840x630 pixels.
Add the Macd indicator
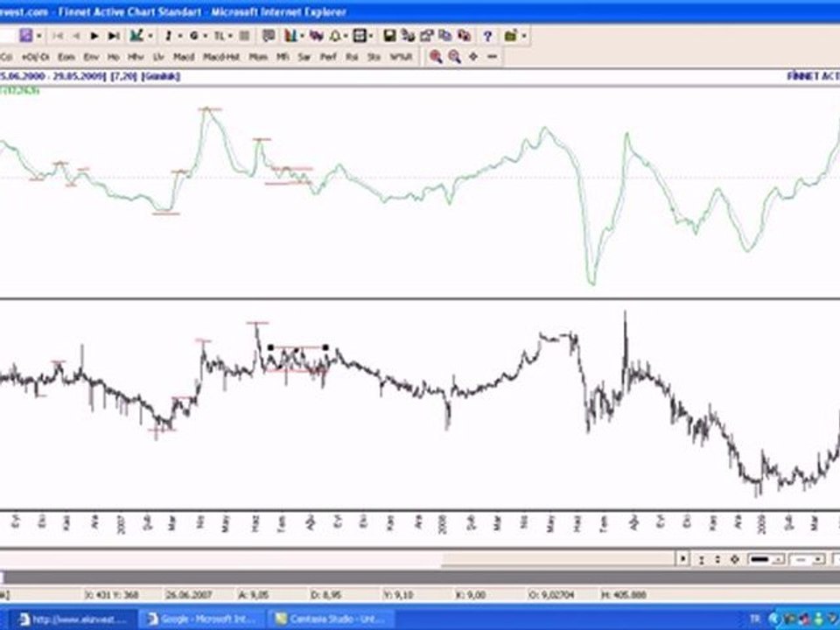pyautogui.click(x=183, y=57)
